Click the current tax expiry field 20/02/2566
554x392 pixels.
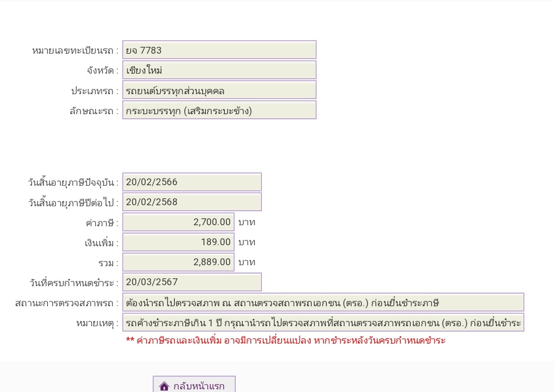pos(192,182)
